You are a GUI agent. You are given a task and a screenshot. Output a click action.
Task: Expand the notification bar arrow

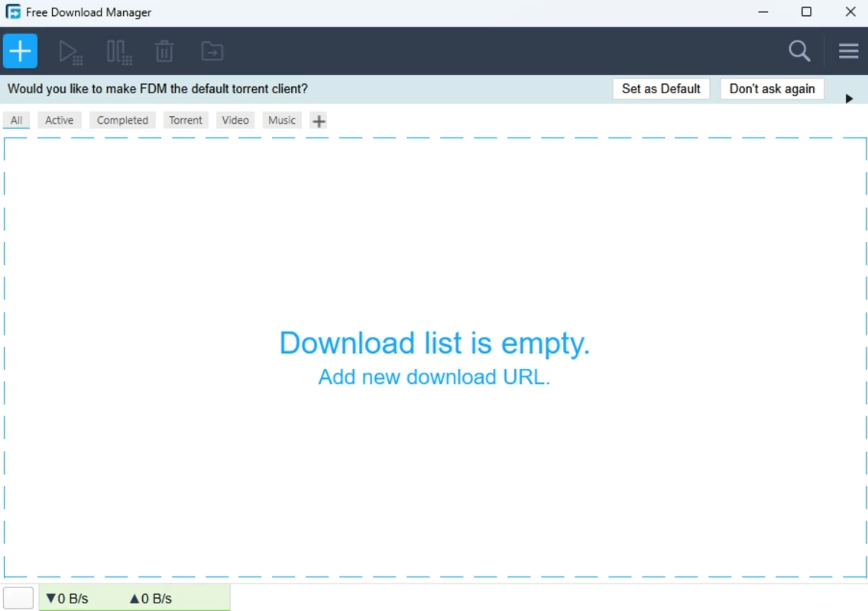(849, 99)
